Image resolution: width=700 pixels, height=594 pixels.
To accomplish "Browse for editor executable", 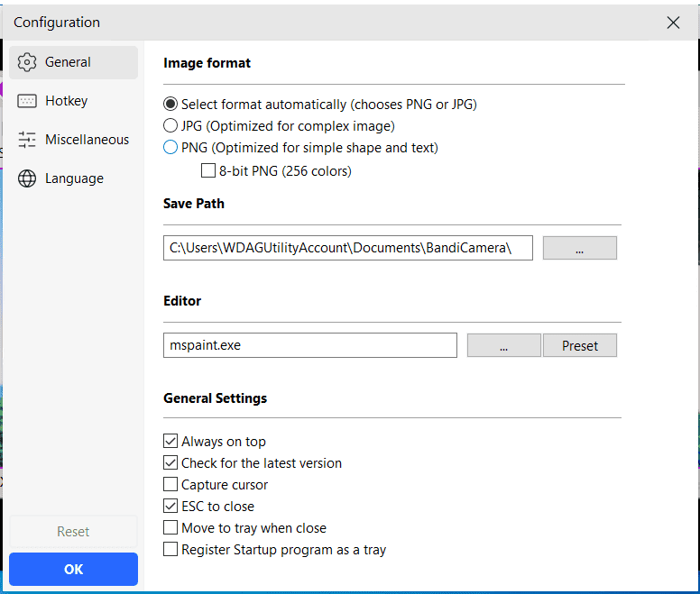I will (503, 345).
